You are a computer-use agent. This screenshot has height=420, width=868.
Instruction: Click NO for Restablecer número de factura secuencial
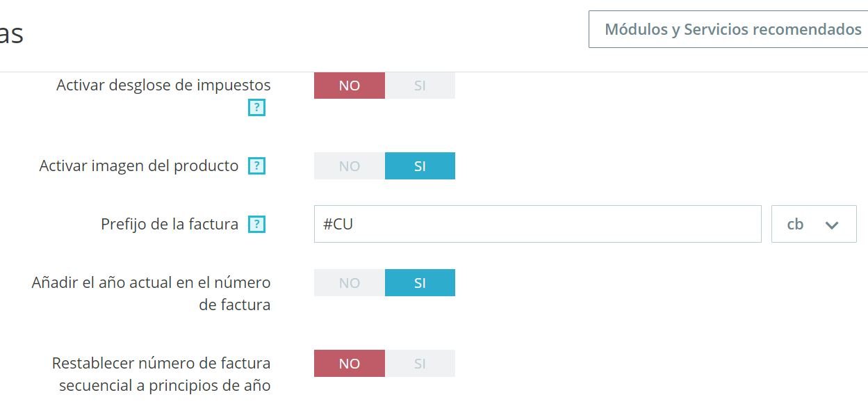point(349,364)
